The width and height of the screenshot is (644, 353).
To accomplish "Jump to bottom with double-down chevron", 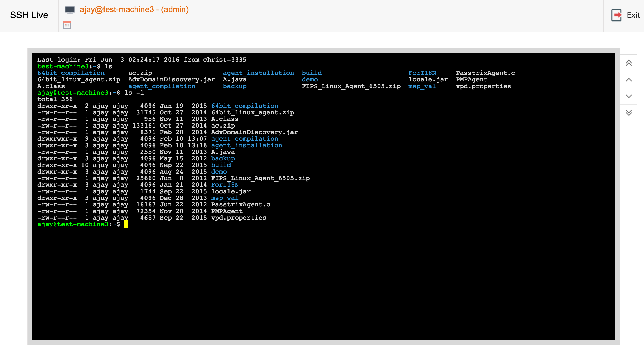I will (x=629, y=113).
